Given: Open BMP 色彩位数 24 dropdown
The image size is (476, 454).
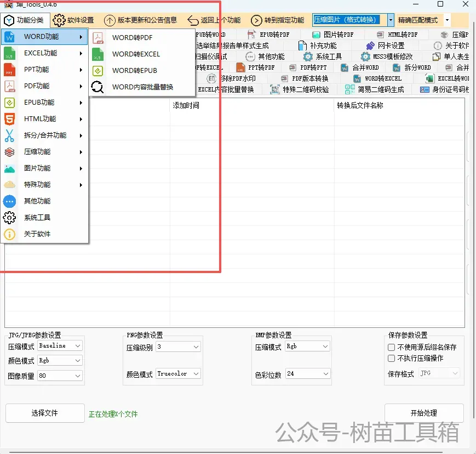Looking at the screenshot, I should pyautogui.click(x=308, y=374).
